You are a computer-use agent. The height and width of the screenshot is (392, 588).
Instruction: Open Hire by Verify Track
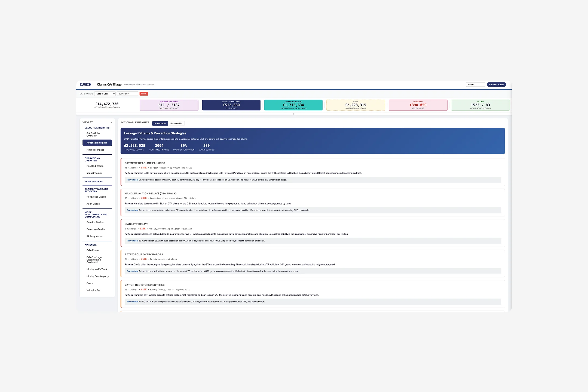[x=97, y=269]
